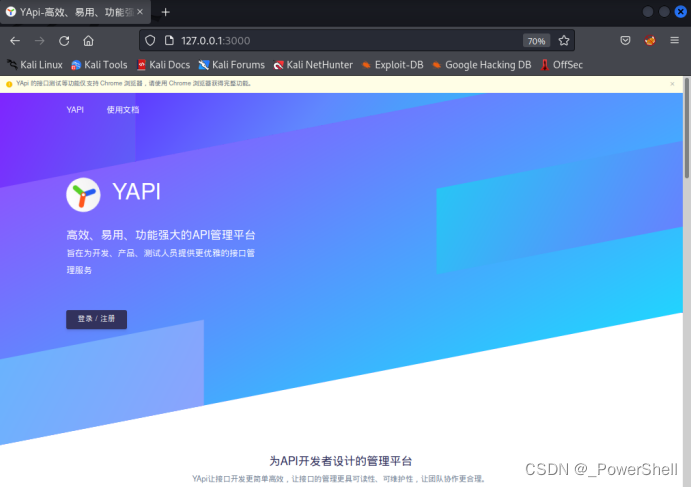Open the browser home page icon
Viewport: 692px width, 487px height.
(88, 41)
